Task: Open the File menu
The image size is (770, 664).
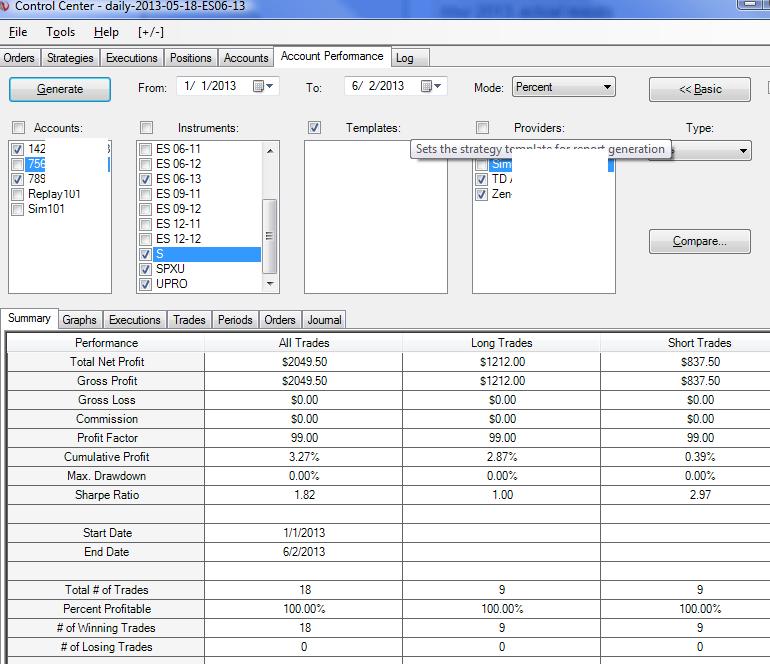Action: [18, 32]
